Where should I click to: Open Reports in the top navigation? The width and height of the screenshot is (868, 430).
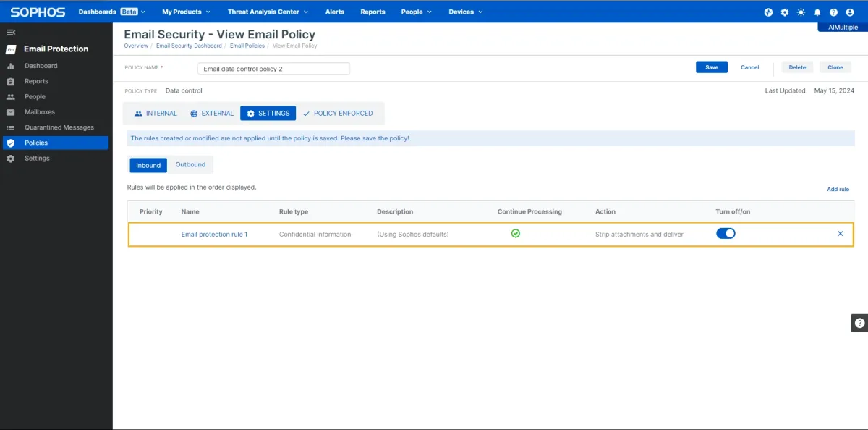point(373,12)
